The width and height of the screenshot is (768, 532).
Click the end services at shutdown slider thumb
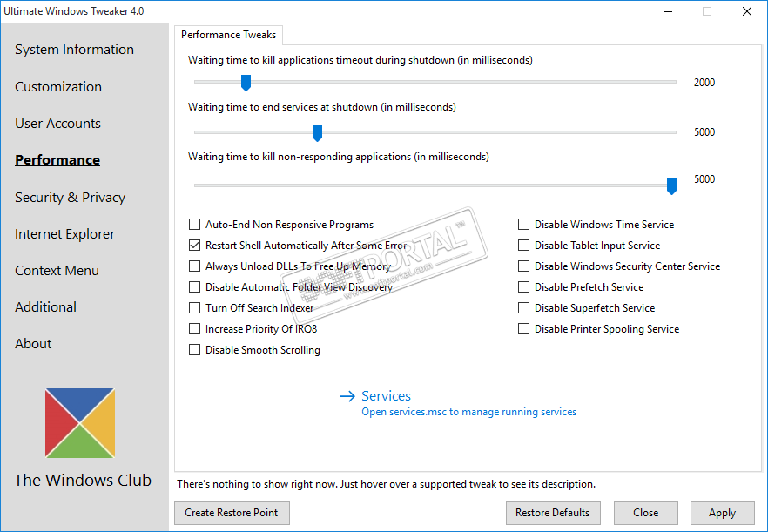317,133
